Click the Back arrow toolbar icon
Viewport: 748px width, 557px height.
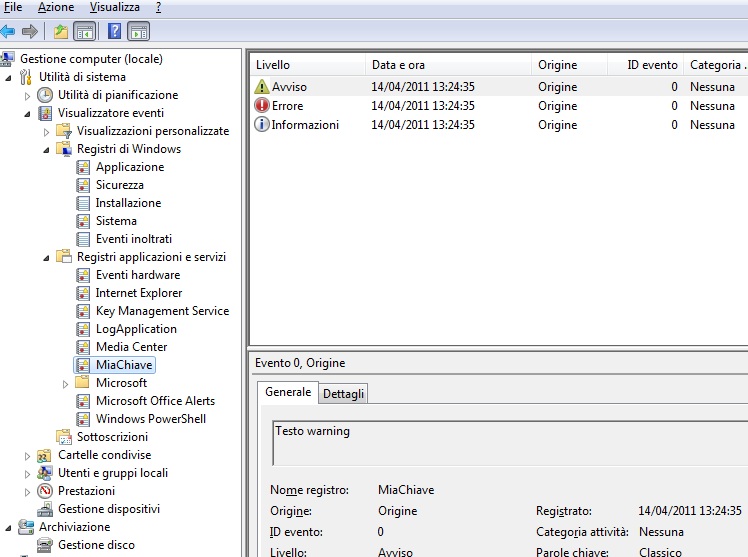pos(8,32)
